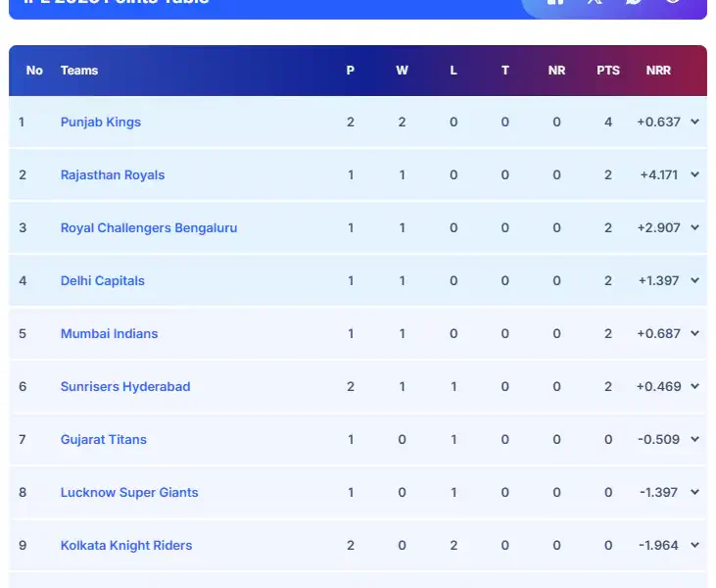Open the Punjab Kings team link

click(101, 122)
